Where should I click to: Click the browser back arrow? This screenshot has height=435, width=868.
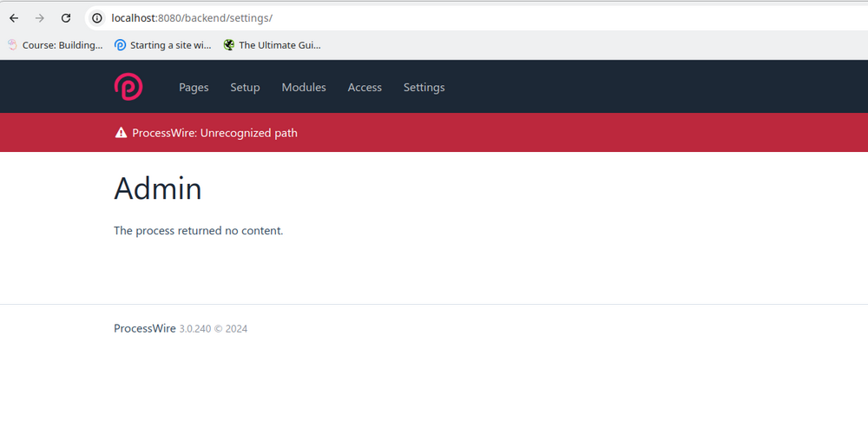pyautogui.click(x=14, y=18)
